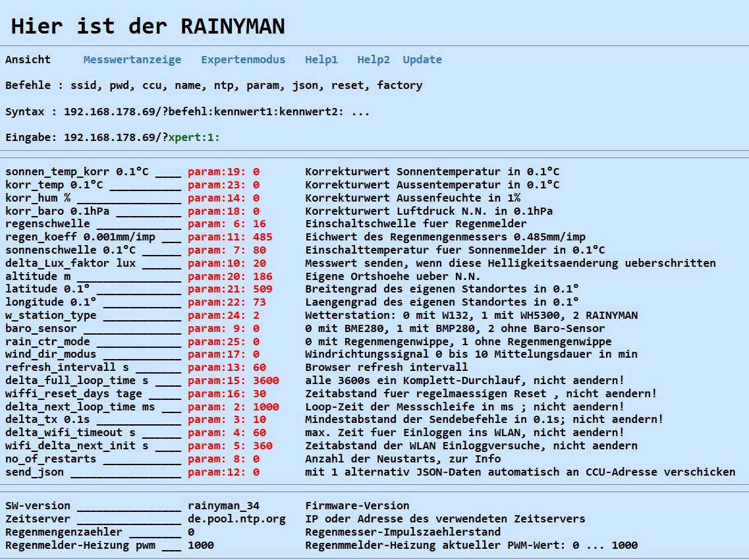749x560 pixels.
Task: Click the red 'param: 5: 360' value
Action: pyautogui.click(x=231, y=445)
